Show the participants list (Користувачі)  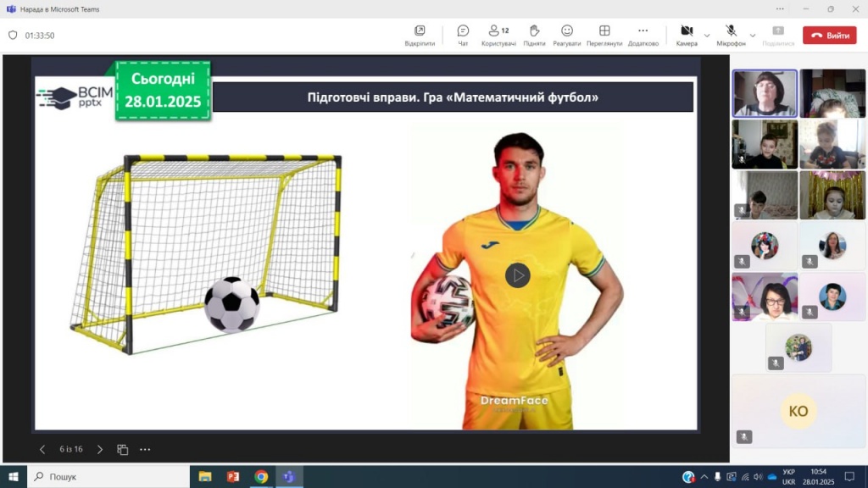[498, 35]
